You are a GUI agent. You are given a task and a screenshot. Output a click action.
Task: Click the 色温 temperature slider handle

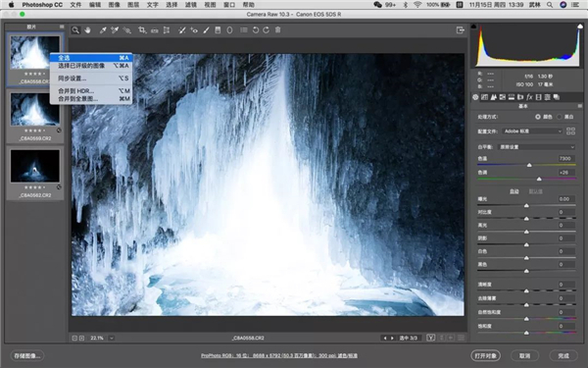tap(529, 165)
